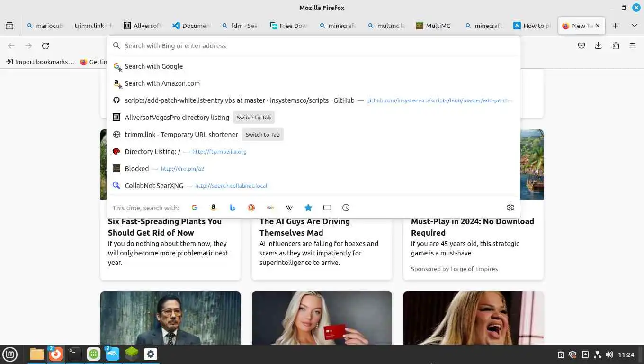Open the Linux Mint start menu

tap(10, 354)
